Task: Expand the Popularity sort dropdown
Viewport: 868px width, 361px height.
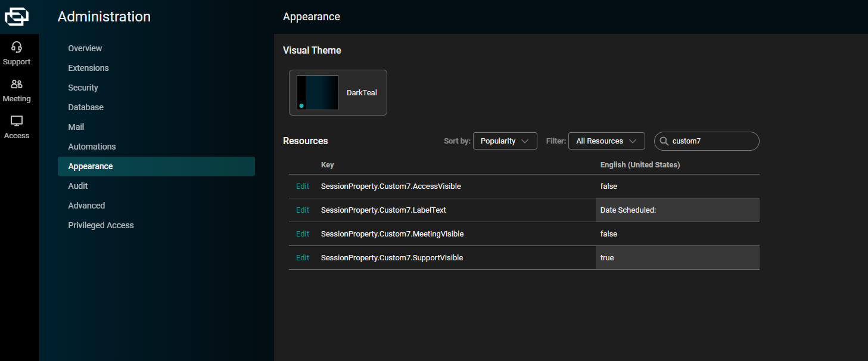Action: (x=505, y=141)
